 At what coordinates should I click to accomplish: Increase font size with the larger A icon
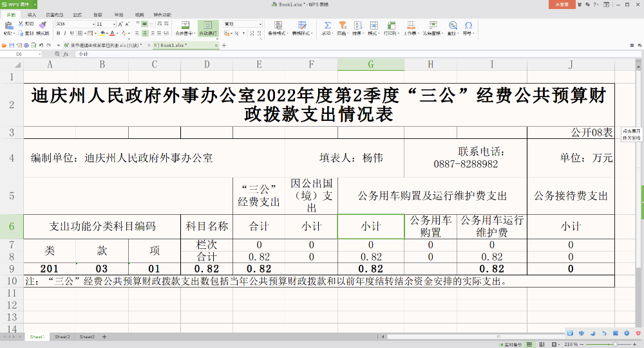[x=121, y=24]
